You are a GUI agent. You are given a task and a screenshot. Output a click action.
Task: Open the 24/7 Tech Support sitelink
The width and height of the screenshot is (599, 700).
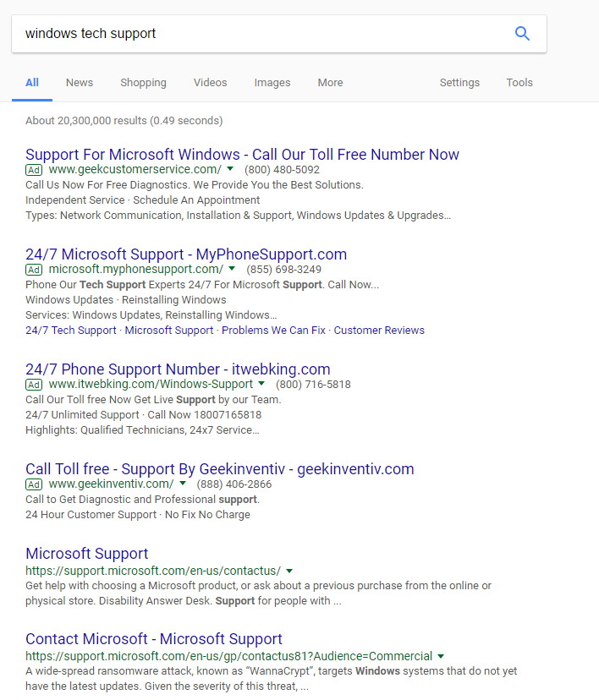(x=70, y=331)
